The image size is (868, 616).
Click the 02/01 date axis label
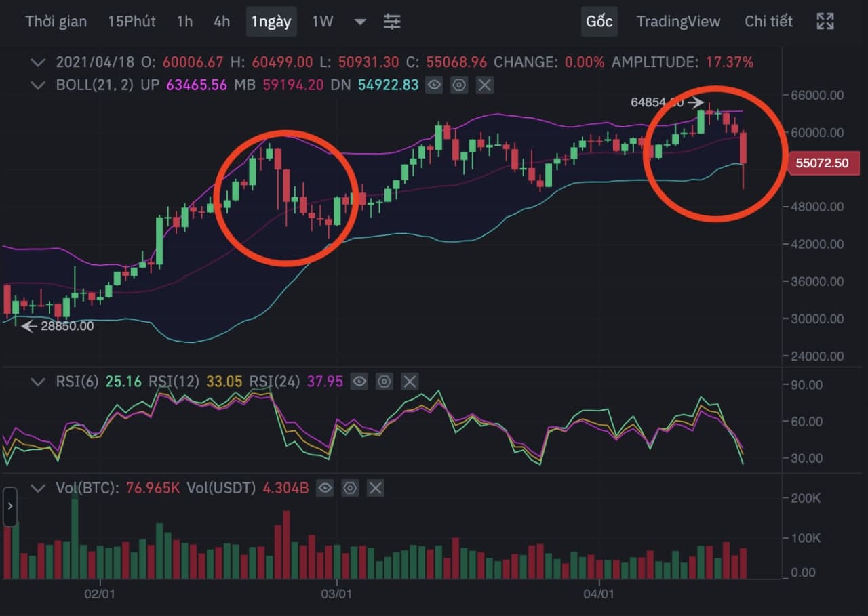click(x=100, y=594)
